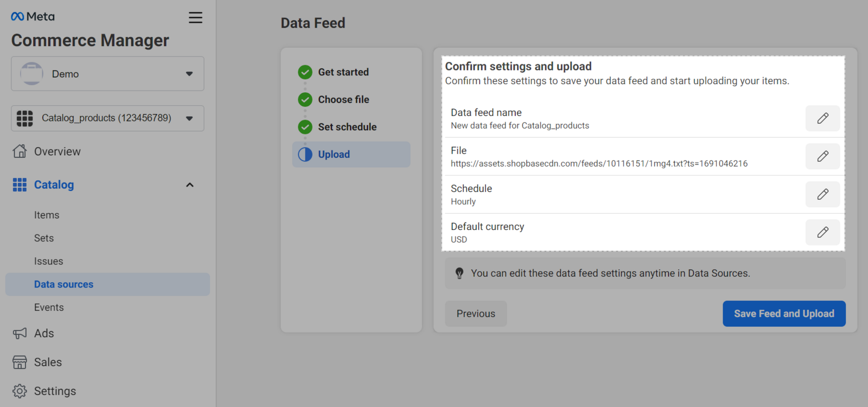The height and width of the screenshot is (407, 868).
Task: Click the 'Data Feed' page title
Action: coord(313,23)
